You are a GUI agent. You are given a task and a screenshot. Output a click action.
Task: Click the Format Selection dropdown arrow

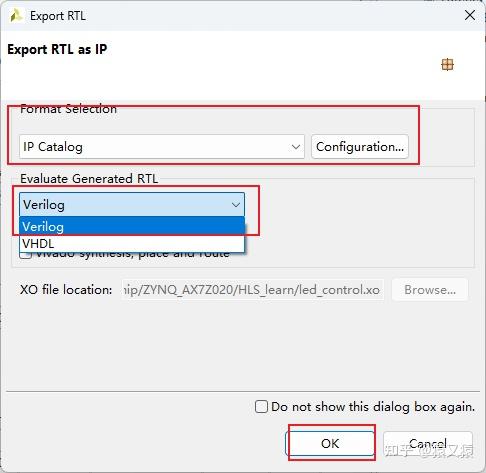(296, 147)
